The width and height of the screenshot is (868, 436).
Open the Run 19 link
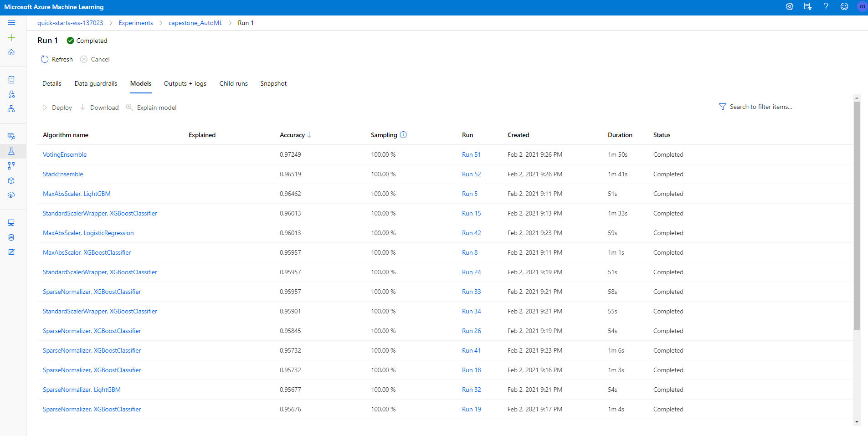(x=471, y=409)
